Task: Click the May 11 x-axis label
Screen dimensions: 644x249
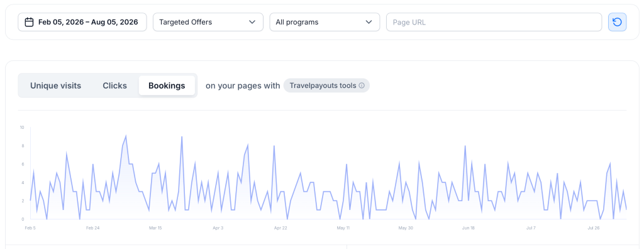Action: pos(343,228)
